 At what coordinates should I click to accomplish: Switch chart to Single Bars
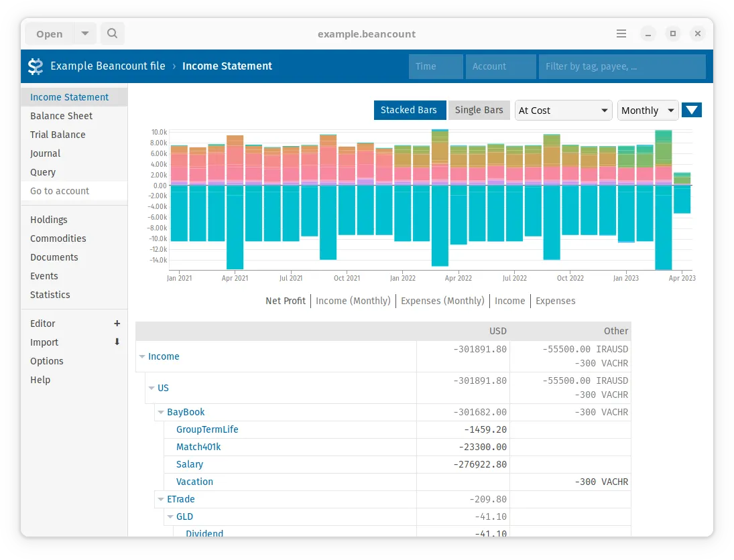click(479, 111)
